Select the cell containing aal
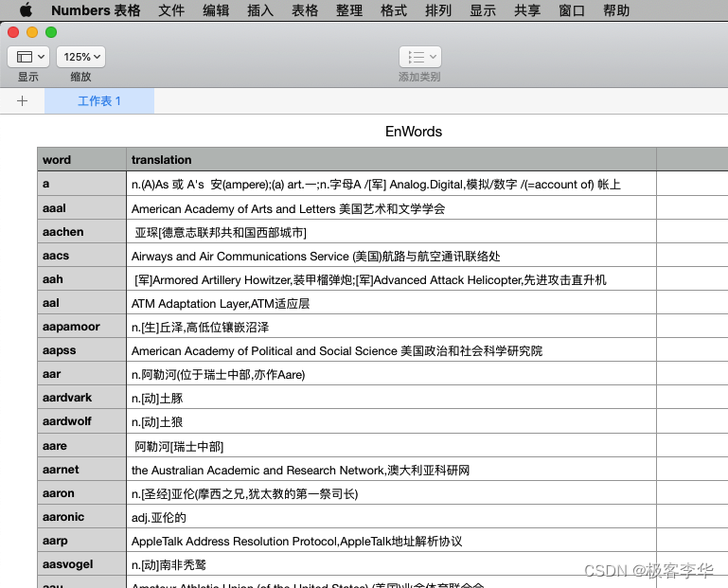Viewport: 728px width, 588px height. point(81,302)
